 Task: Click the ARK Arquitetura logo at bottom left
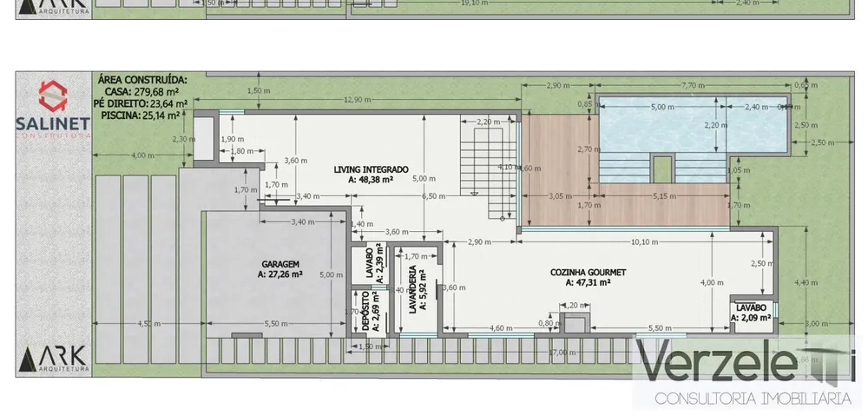point(54,359)
